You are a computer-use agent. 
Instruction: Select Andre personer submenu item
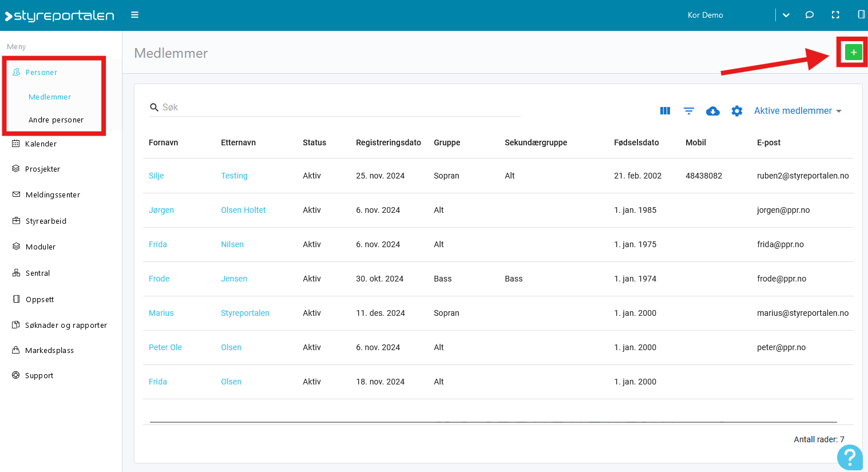tap(56, 120)
